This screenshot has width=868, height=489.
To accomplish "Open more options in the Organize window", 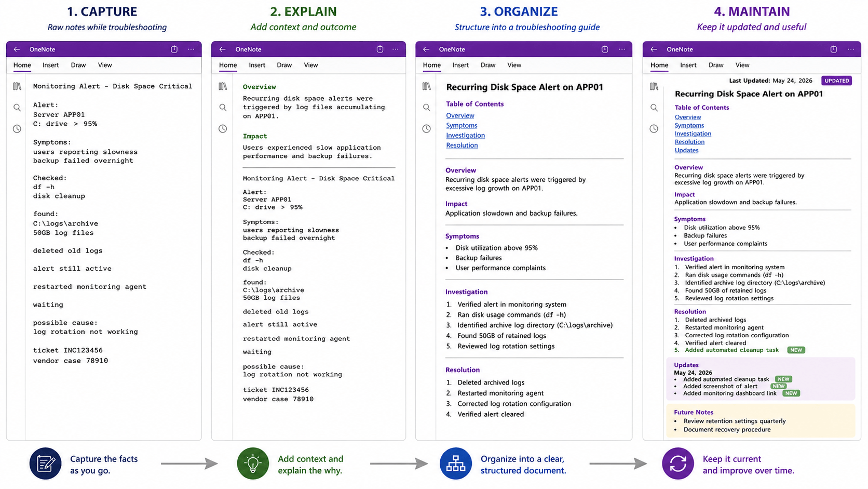I will click(x=622, y=49).
